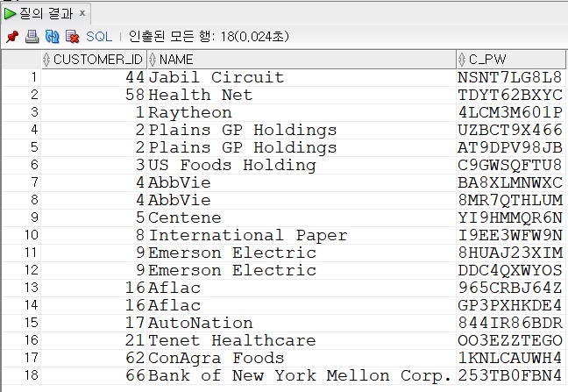Image resolution: width=568 pixels, height=392 pixels.
Task: Close the 질의 결과 tab
Action: click(82, 13)
